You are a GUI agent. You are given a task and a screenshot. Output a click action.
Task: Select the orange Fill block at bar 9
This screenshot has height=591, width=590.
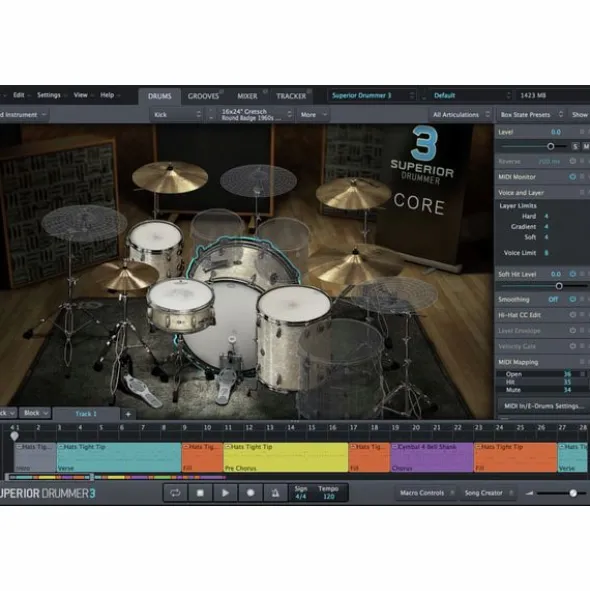tap(202, 457)
